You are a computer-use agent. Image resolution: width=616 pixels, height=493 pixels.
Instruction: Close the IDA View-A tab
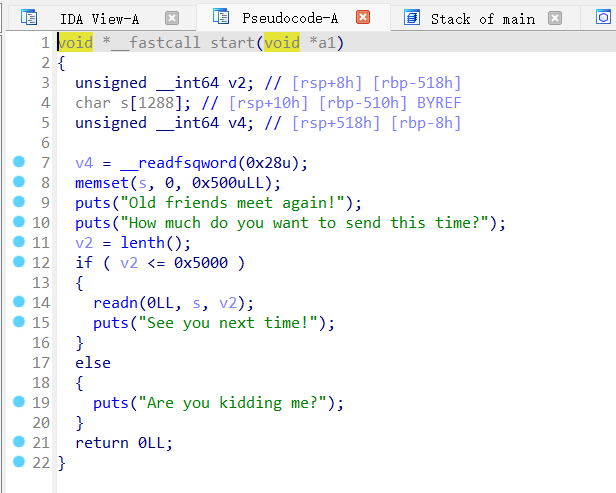tap(172, 18)
